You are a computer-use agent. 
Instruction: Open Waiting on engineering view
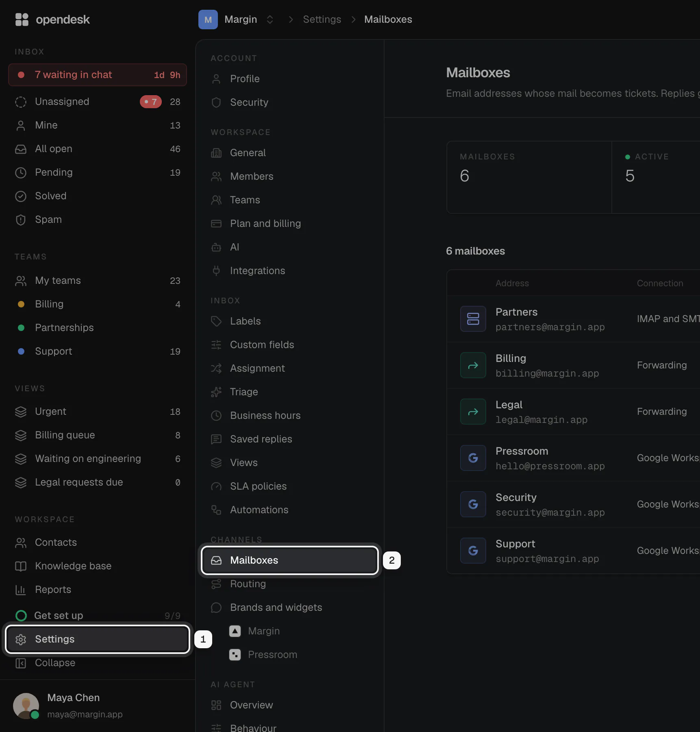click(98, 459)
